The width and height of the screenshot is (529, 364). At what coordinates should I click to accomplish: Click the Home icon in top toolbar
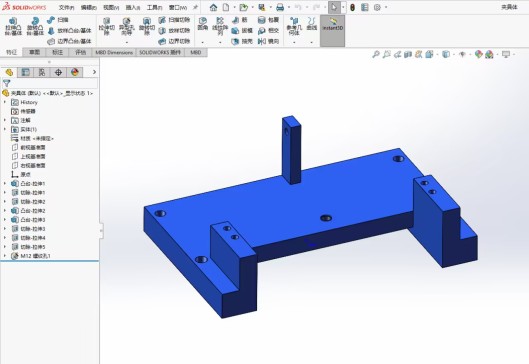point(213,7)
